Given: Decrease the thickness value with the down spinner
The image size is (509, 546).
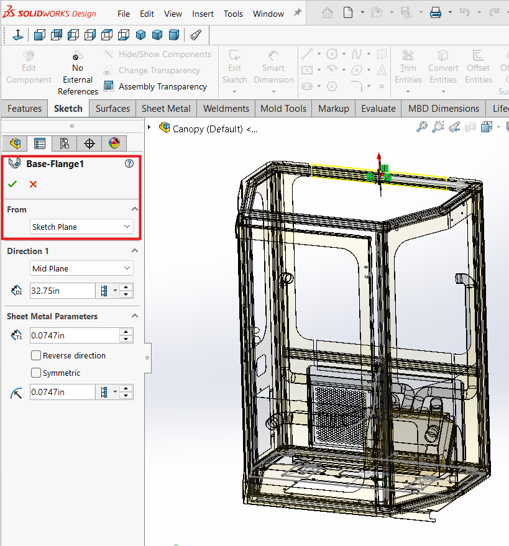Looking at the screenshot, I should click(126, 339).
